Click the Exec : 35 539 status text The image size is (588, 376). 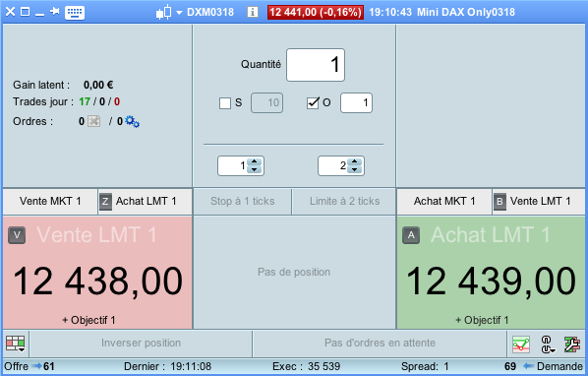307,366
